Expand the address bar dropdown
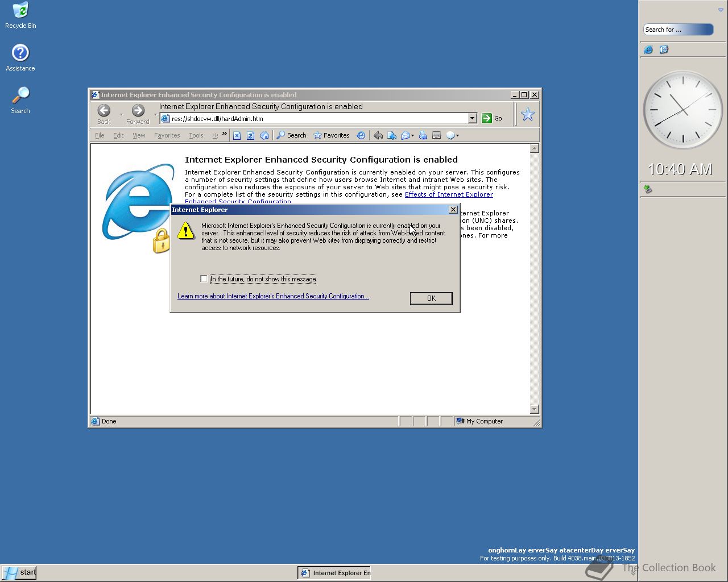Image resolution: width=728 pixels, height=582 pixels. [472, 118]
